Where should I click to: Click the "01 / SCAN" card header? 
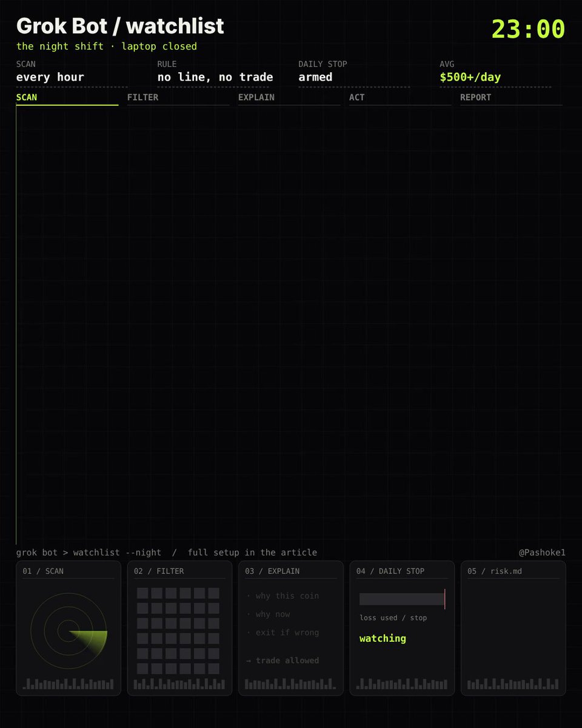[x=43, y=571]
